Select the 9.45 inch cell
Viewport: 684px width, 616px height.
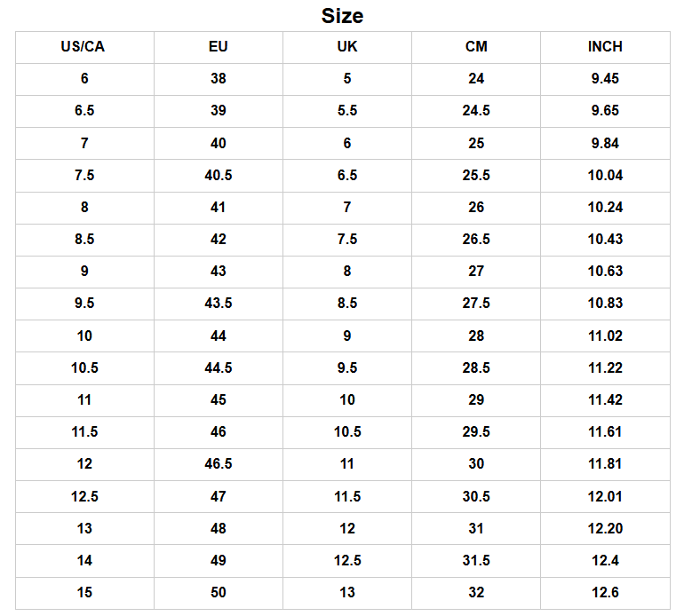pyautogui.click(x=605, y=79)
